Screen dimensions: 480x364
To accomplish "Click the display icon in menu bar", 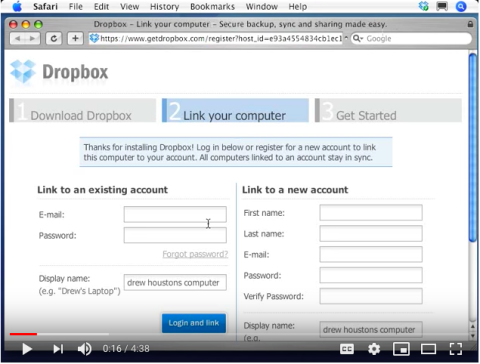I will [442, 6].
